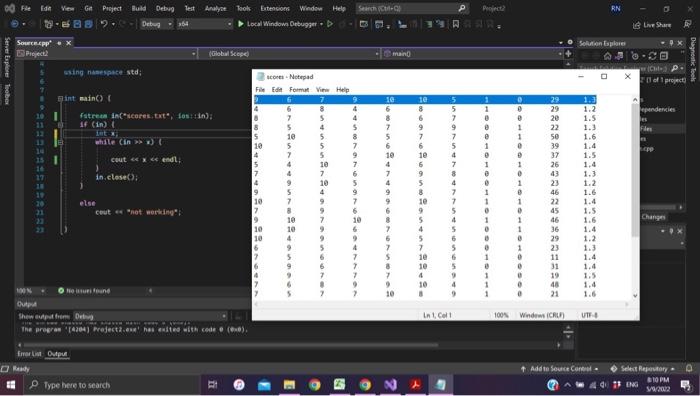Screen dimensions: 700x396
Task: Open the send feedback icon beside Live Share
Action: pos(688,25)
